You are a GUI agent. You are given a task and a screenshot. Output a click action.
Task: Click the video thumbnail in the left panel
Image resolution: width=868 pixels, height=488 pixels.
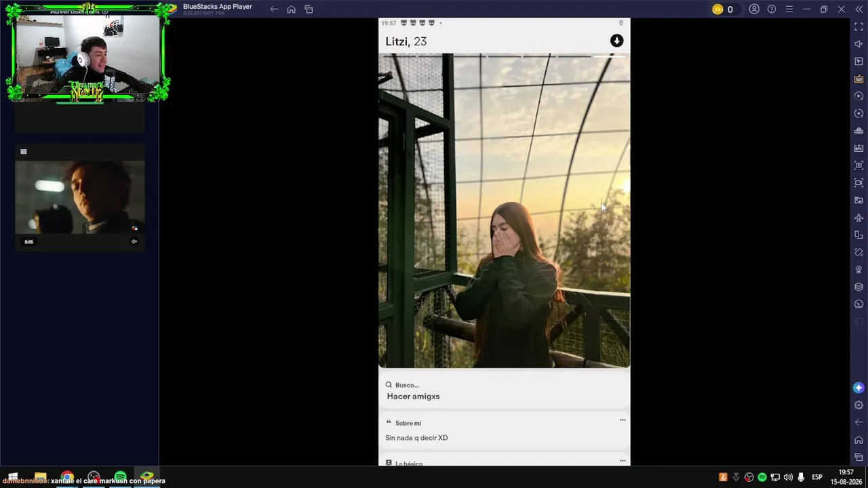80,197
